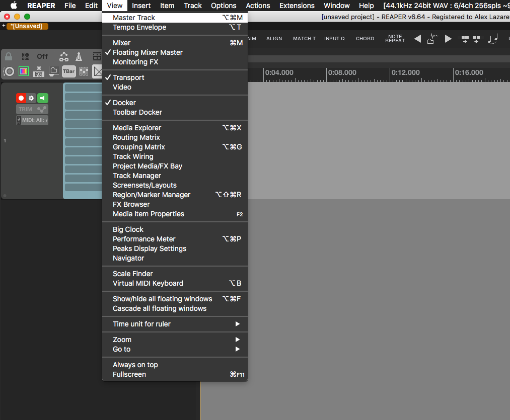Viewport: 510px width, 420px height.
Task: Click the FX remove icon
Action: coord(39,71)
